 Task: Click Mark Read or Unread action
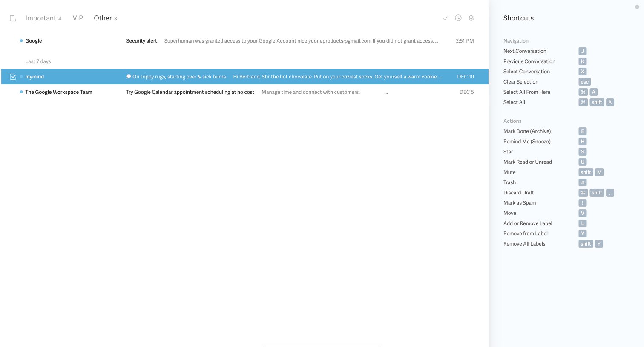point(528,162)
